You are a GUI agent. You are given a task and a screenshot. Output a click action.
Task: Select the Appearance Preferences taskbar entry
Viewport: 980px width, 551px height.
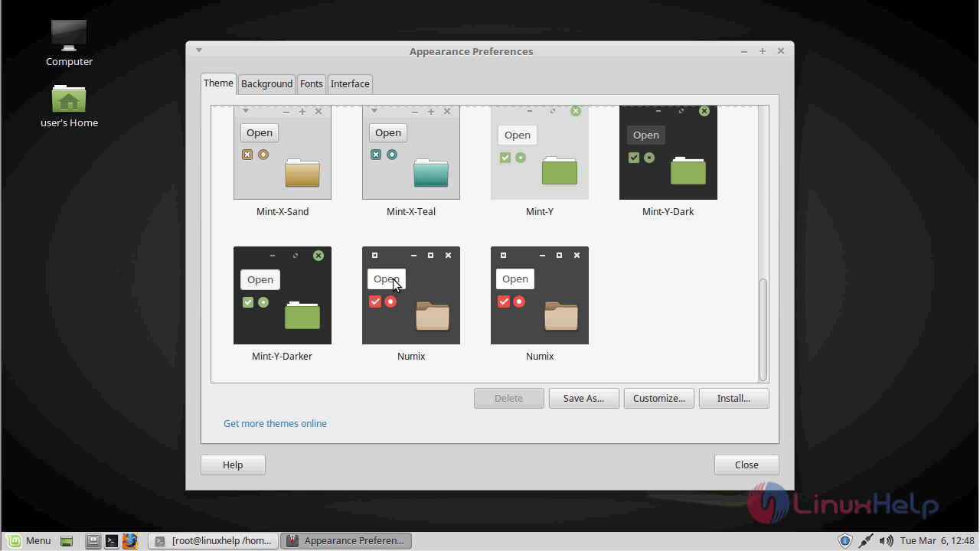coord(346,541)
